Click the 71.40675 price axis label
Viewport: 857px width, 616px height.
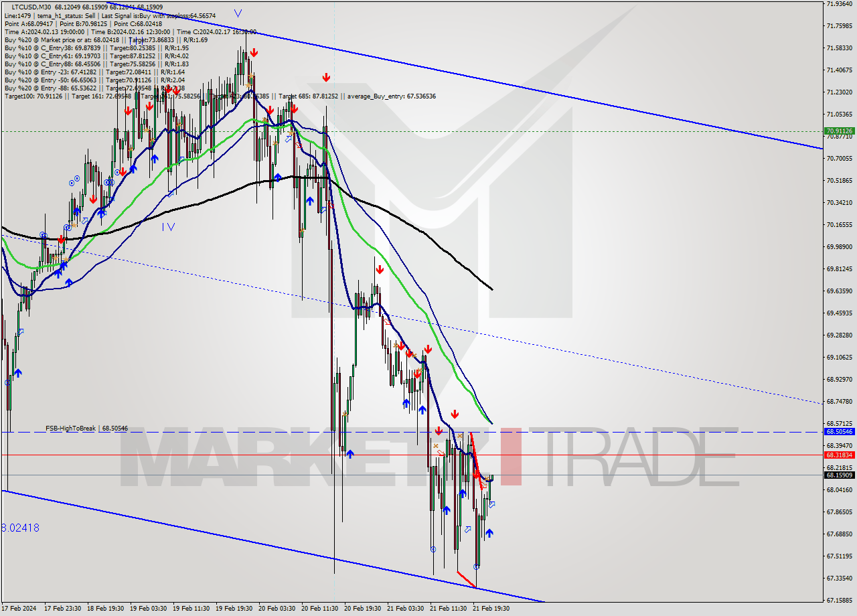click(x=840, y=70)
